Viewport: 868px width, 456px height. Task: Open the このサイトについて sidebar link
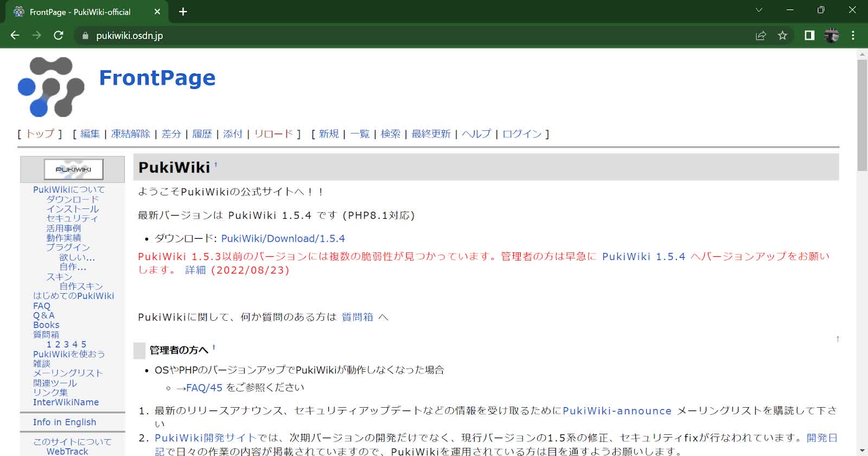pos(72,442)
